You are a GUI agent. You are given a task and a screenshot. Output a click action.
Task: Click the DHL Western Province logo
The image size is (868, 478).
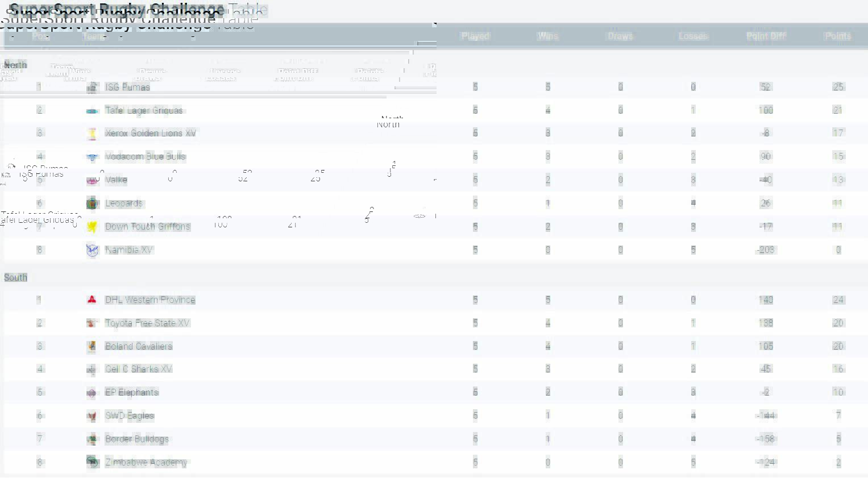point(92,300)
